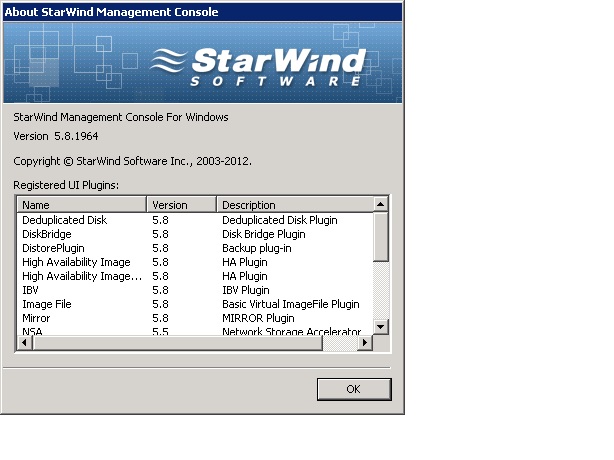The image size is (614, 460).
Task: Select the NSA plugin row
Action: pos(195,331)
